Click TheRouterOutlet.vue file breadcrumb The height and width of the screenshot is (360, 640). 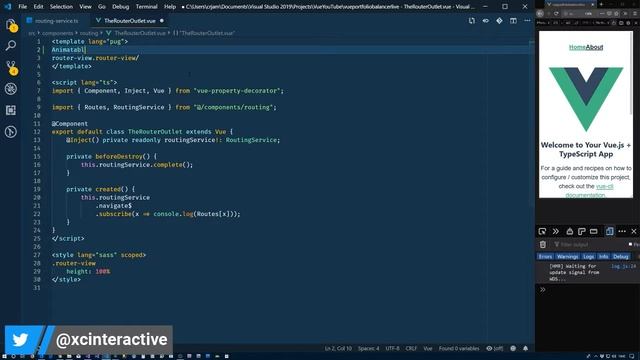click(136, 33)
